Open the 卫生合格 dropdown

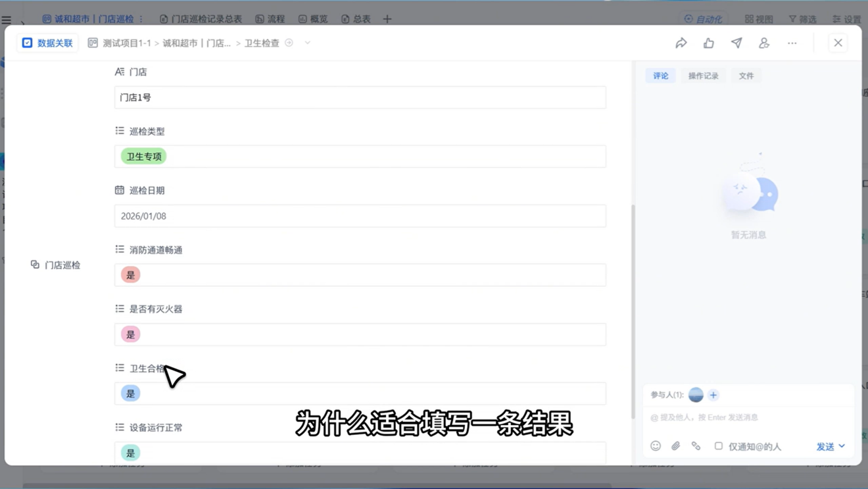(360, 394)
